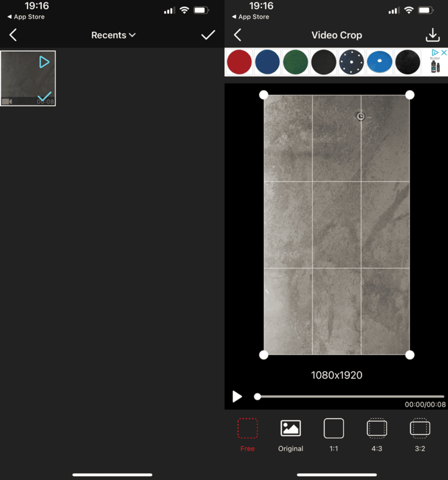The height and width of the screenshot is (480, 448).
Task: Open the Recents album dropdown
Action: click(x=113, y=35)
